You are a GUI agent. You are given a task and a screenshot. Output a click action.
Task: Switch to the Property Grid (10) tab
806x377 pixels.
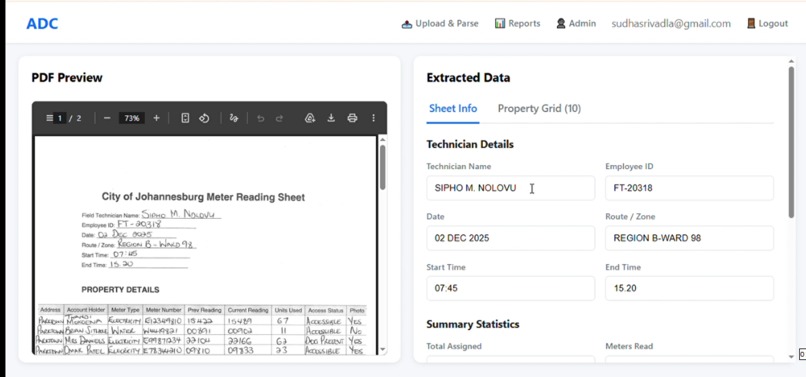click(539, 109)
